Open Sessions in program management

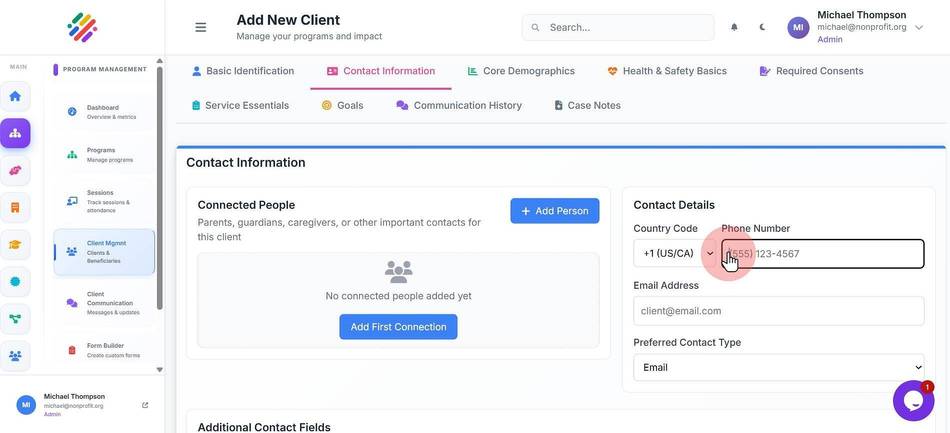click(x=104, y=201)
